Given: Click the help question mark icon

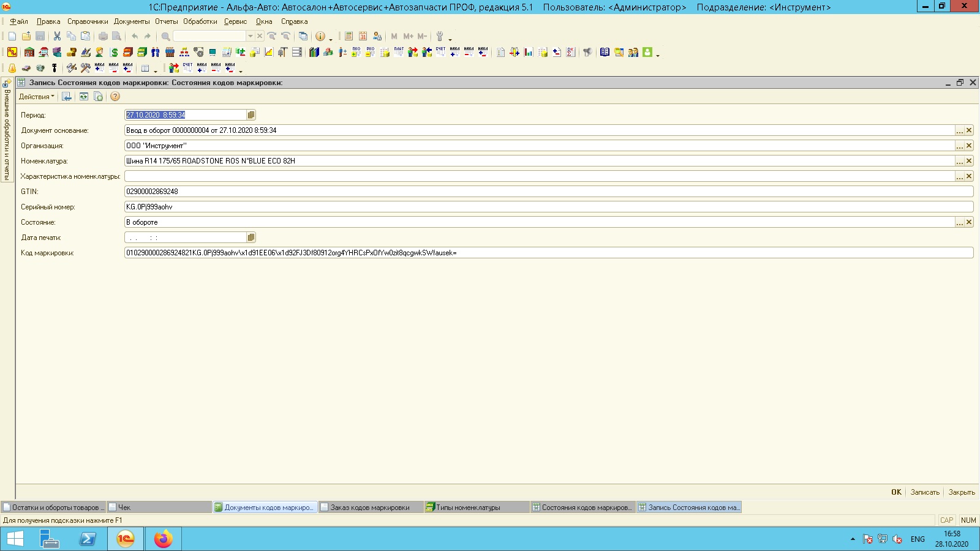Looking at the screenshot, I should pos(115,97).
